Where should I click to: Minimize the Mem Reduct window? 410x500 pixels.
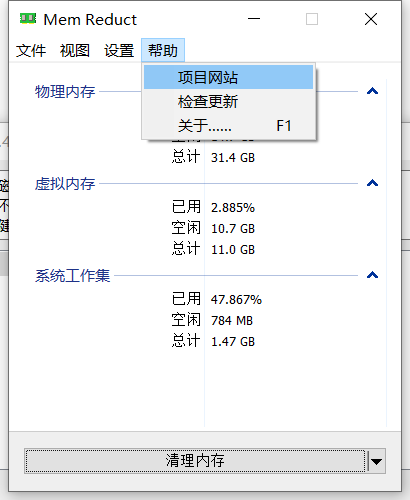click(254, 19)
